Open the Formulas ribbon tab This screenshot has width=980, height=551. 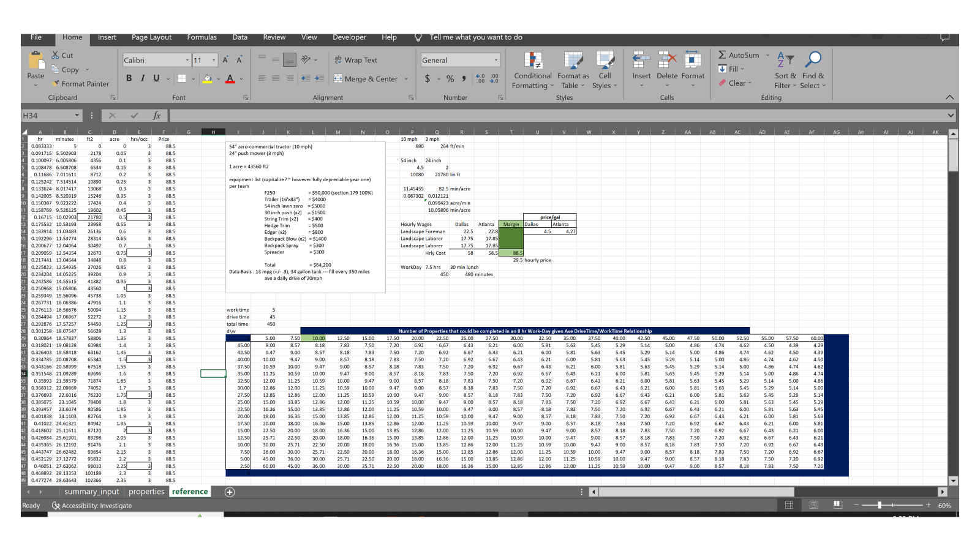[x=202, y=37]
